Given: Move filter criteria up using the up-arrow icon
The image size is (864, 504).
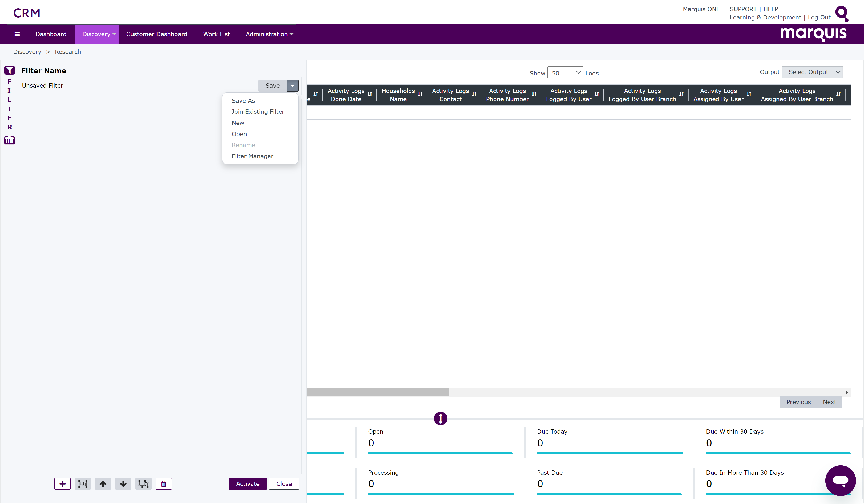Looking at the screenshot, I should 103,484.
